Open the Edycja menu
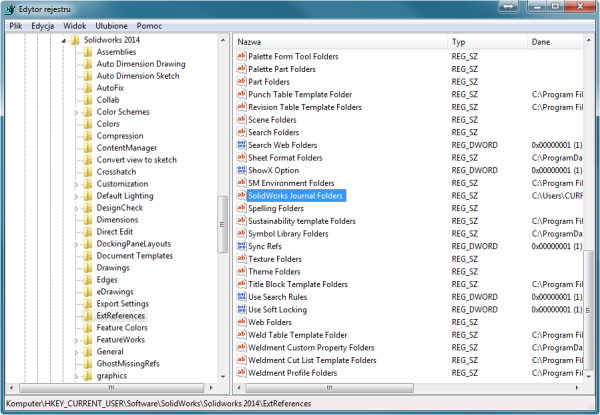 [42, 26]
